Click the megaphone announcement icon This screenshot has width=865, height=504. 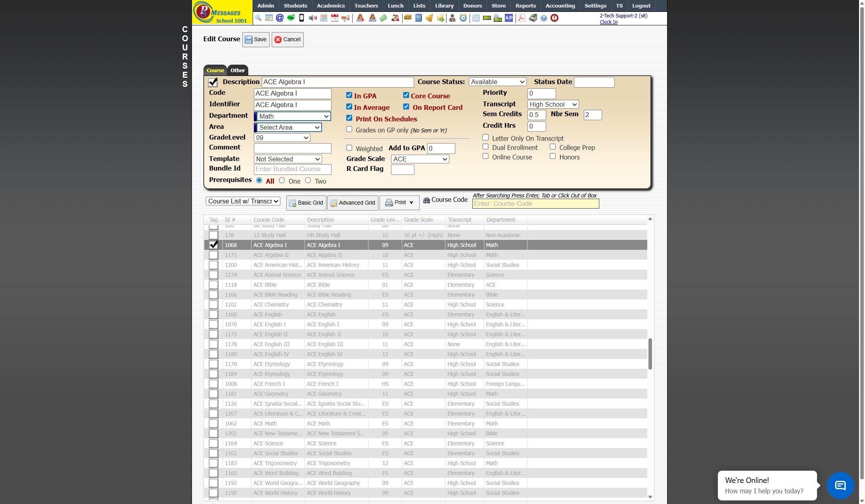tap(345, 18)
